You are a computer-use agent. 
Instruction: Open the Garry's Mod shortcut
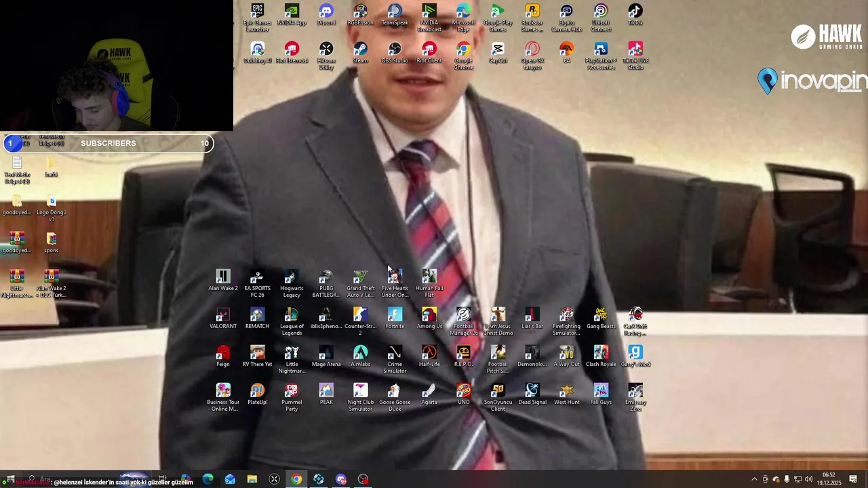(635, 357)
